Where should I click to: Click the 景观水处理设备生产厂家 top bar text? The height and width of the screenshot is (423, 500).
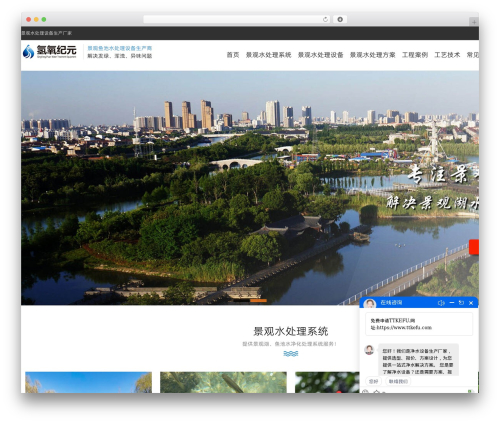pos(47,33)
